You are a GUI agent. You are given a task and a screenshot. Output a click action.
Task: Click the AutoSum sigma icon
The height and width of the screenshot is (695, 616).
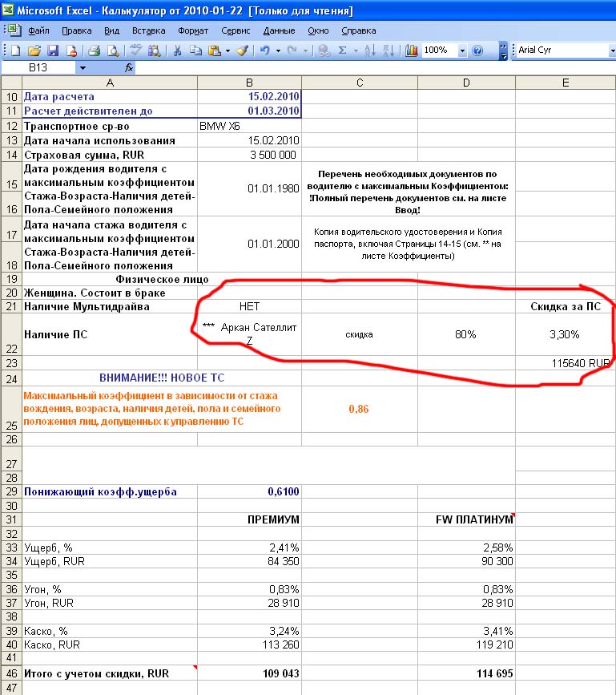tap(342, 51)
